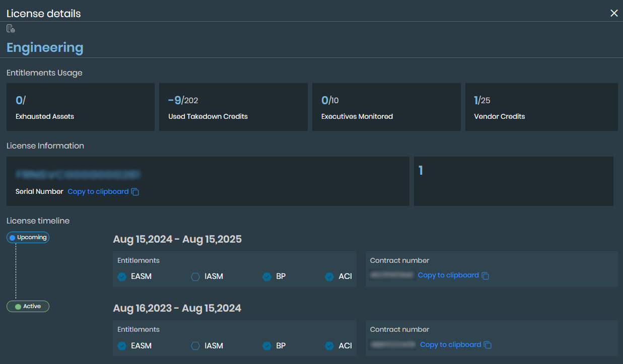Screen dimensions: 623x364
Task: Select the Active status pill on the timeline
Action: click(x=28, y=306)
